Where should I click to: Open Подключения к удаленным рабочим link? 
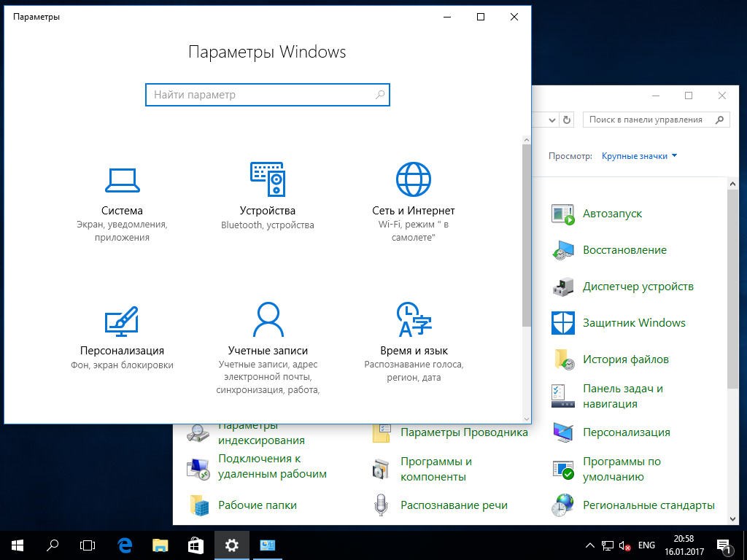273,466
